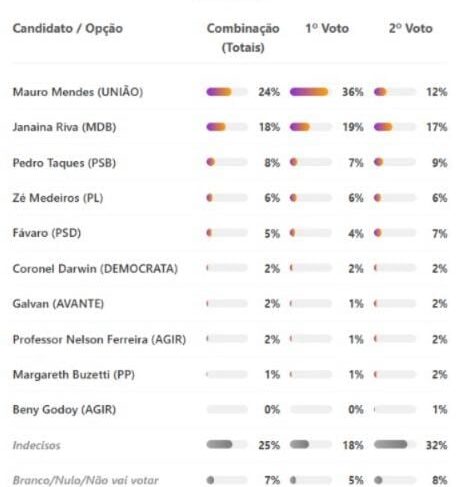Click Mauro Mendes 36% first-vote bar
456x487 pixels.
pos(311,92)
